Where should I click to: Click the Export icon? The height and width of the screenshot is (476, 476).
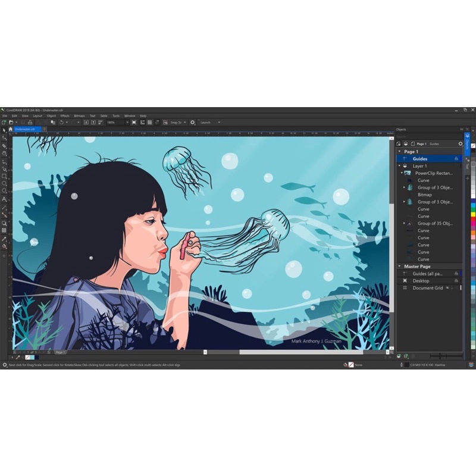(93, 123)
